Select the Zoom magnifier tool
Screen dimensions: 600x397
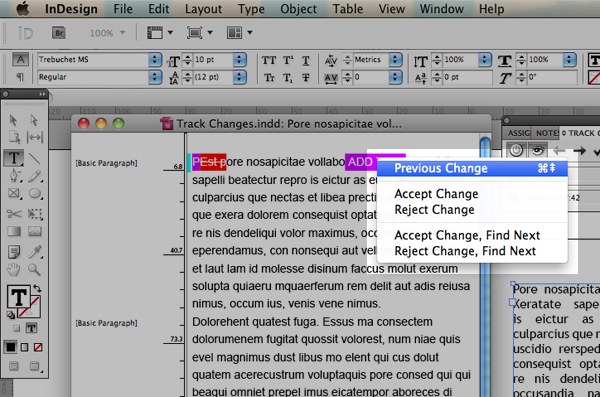(x=34, y=270)
